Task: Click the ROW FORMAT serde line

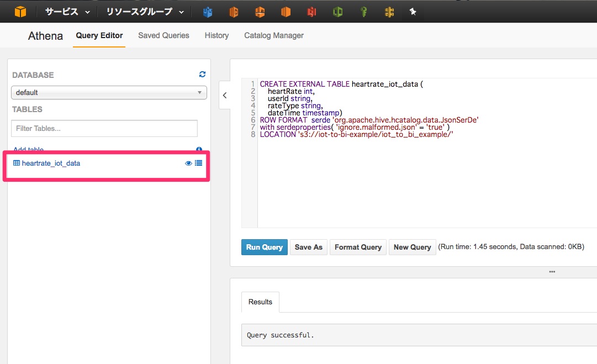Action: [369, 120]
